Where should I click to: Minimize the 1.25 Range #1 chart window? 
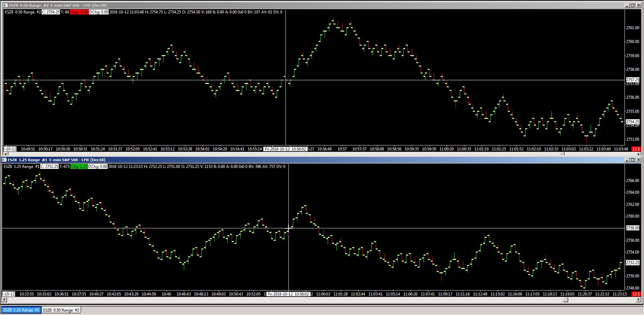(627, 160)
